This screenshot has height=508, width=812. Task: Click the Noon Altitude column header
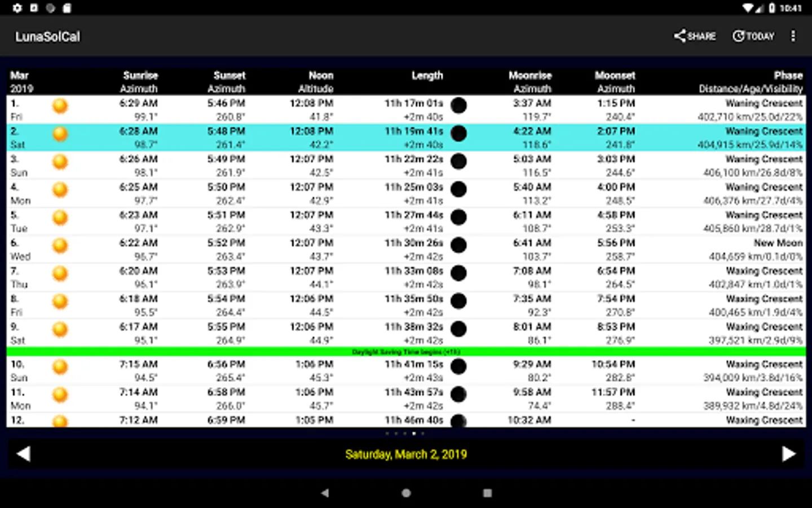316,82
